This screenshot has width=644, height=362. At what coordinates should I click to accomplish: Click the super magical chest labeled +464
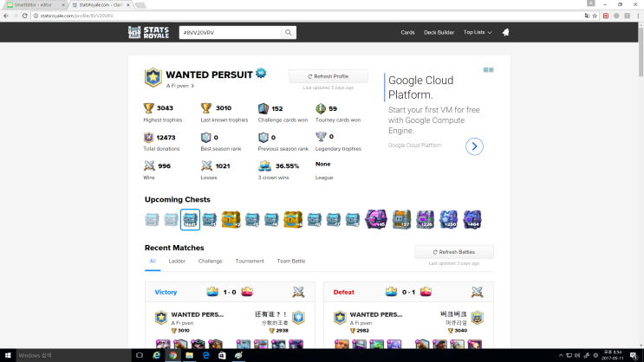472,219
